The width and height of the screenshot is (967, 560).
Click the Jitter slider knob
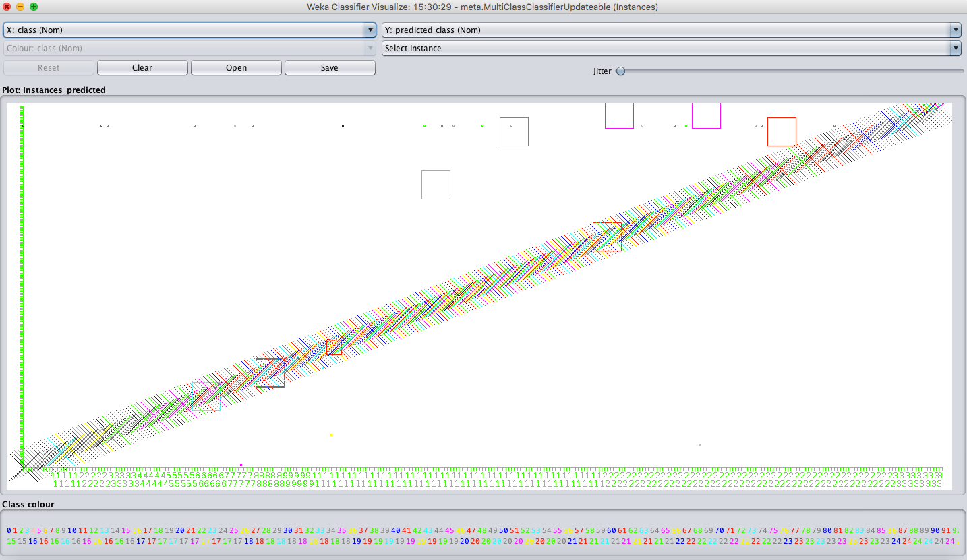[620, 71]
